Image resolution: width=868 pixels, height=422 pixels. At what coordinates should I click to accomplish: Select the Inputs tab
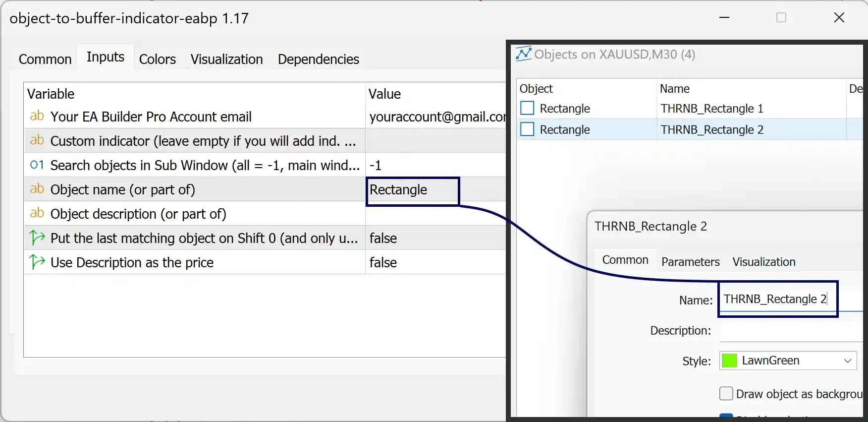[x=106, y=57]
